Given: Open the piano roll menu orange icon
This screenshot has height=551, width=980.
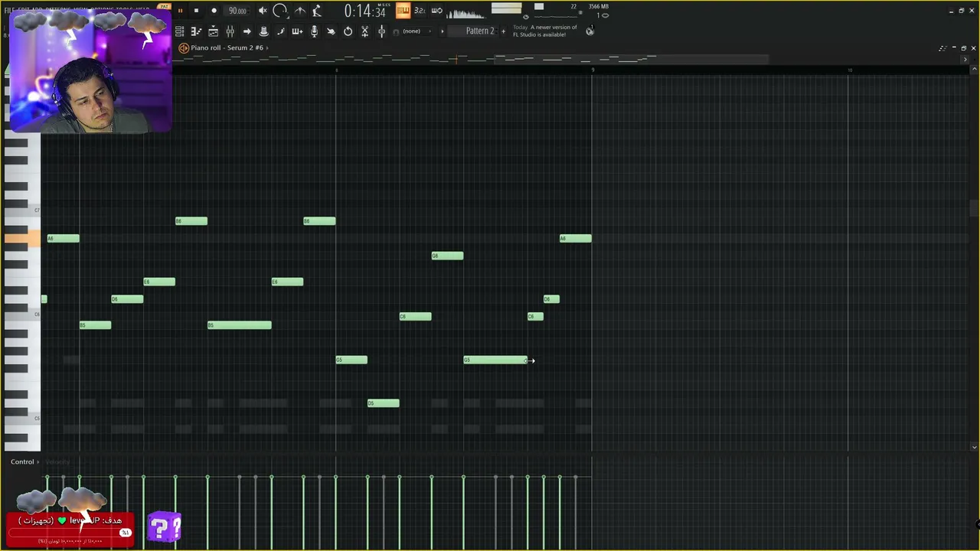Looking at the screenshot, I should tap(184, 47).
